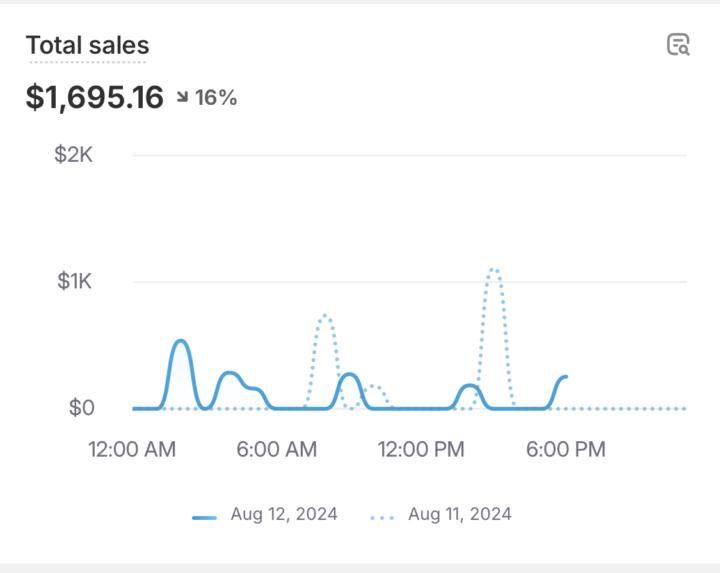Click the 6:00 PM time label

tap(565, 450)
